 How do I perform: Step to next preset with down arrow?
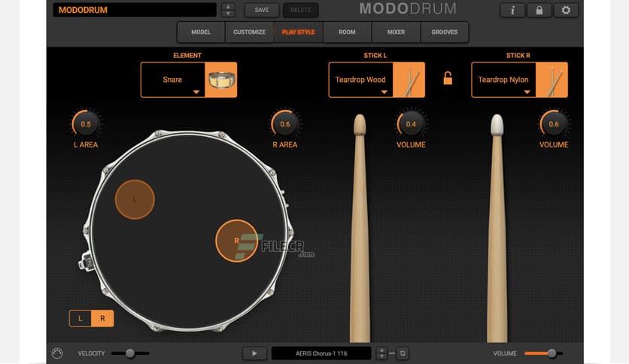click(228, 14)
